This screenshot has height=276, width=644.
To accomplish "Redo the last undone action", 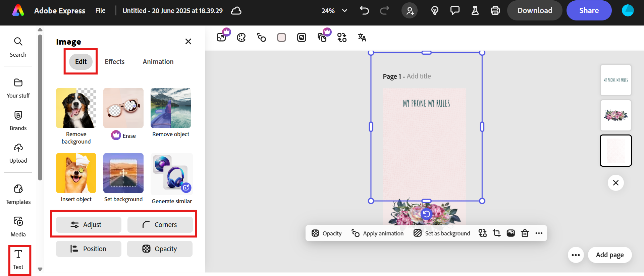I will pos(384,11).
